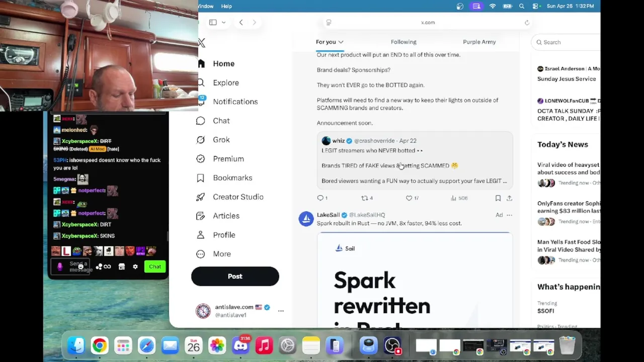Open OBS from the dock
Viewport: 644px width, 362px height.
tap(392, 345)
